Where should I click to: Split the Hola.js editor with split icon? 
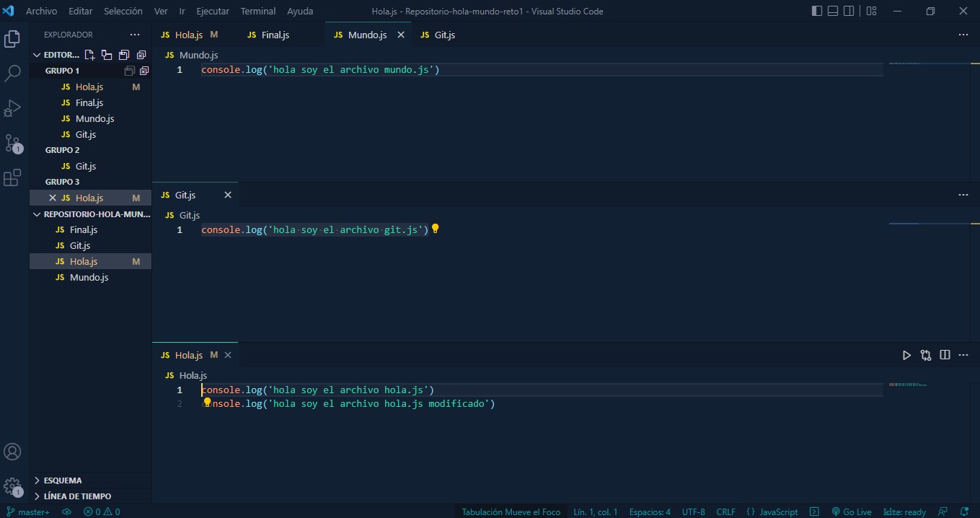(945, 355)
